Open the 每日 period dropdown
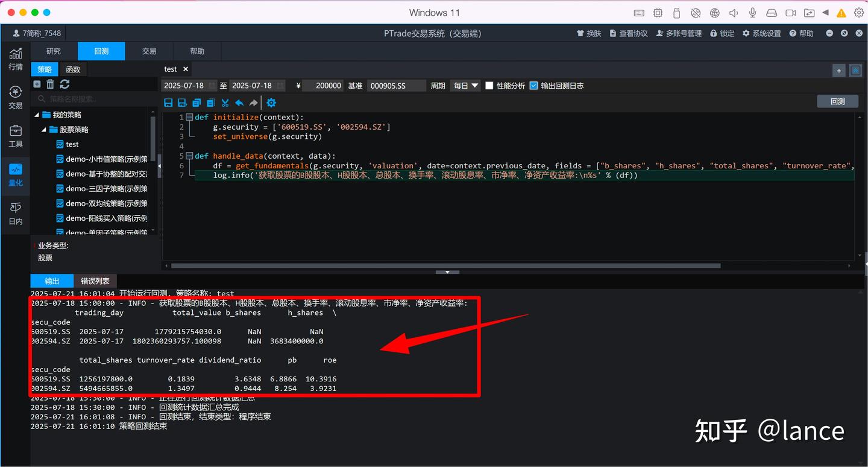The width and height of the screenshot is (868, 467). pyautogui.click(x=465, y=85)
